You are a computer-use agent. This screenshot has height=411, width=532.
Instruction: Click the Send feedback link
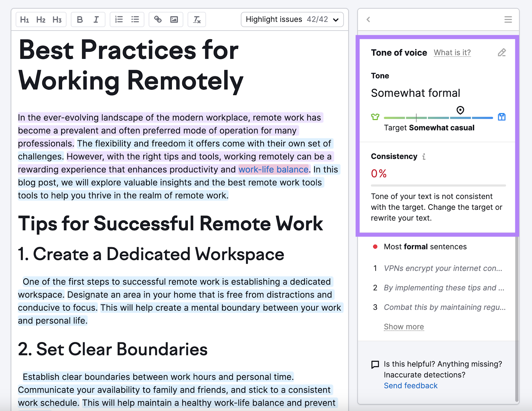410,385
